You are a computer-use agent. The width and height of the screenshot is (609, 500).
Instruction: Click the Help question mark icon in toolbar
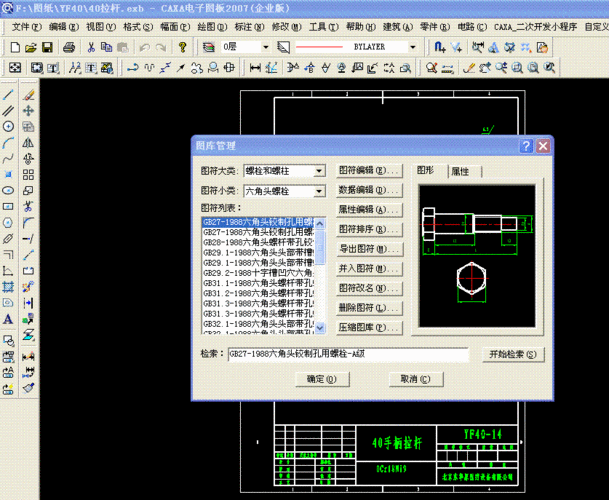pyautogui.click(x=182, y=47)
